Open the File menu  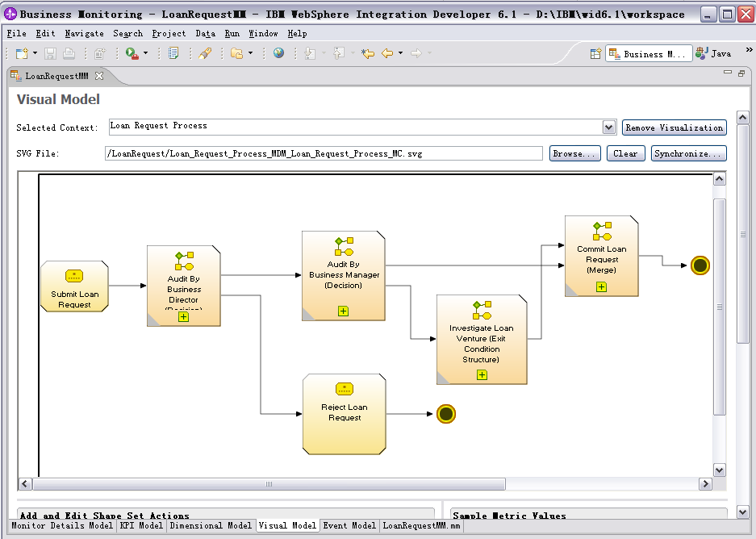[16, 33]
